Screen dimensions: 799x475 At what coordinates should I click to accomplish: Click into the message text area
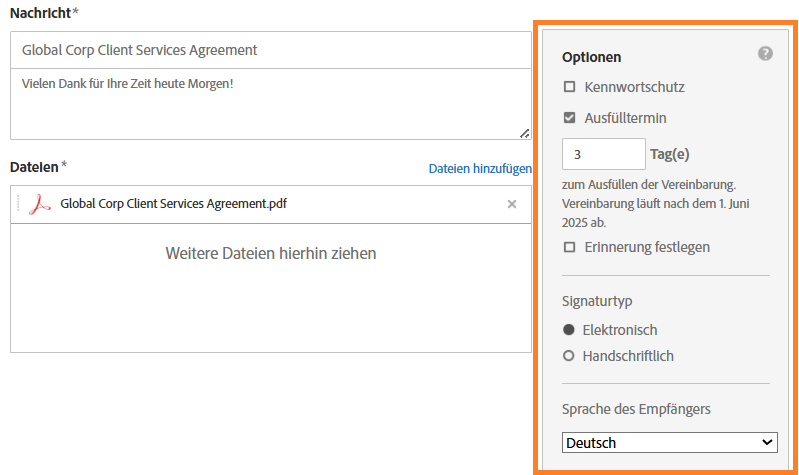[270, 104]
